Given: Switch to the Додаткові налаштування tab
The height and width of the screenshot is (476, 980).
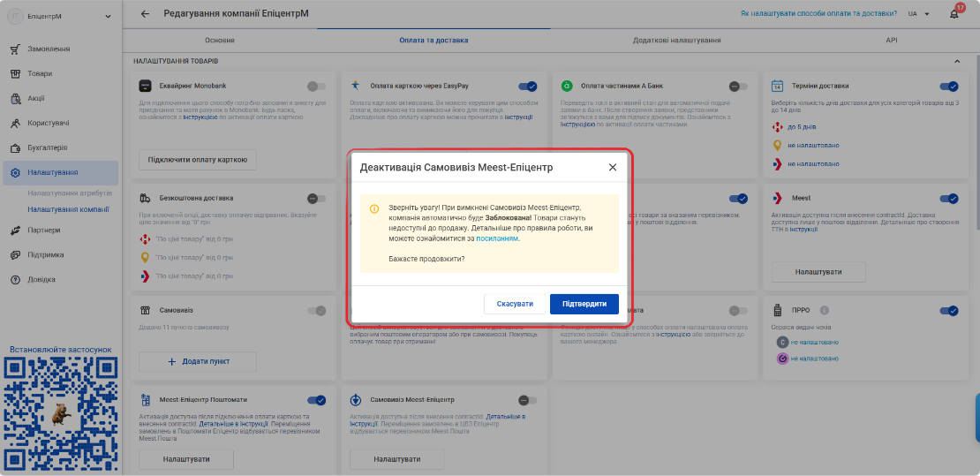Looking at the screenshot, I should (x=677, y=40).
